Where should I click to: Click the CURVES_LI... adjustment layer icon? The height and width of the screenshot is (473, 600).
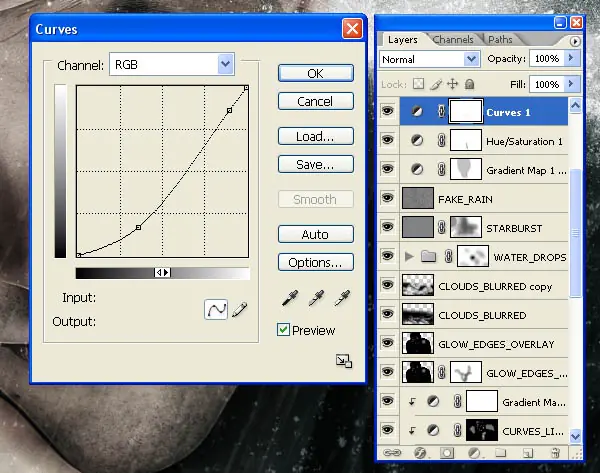tap(433, 430)
